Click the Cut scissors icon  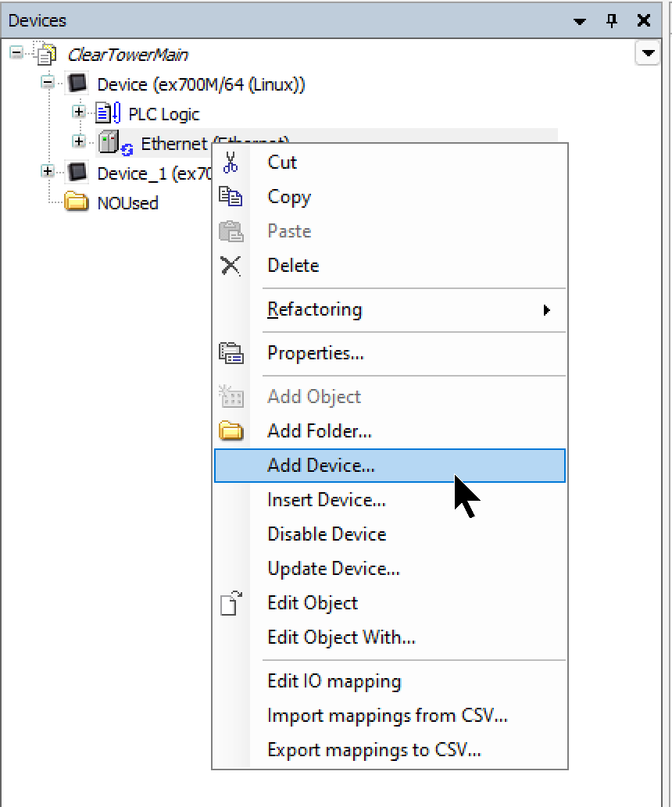231,162
